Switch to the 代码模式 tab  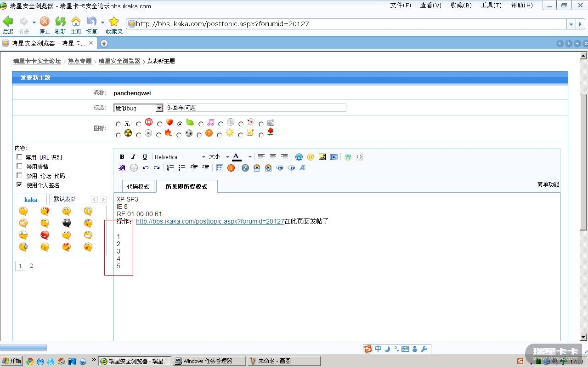[x=138, y=186]
